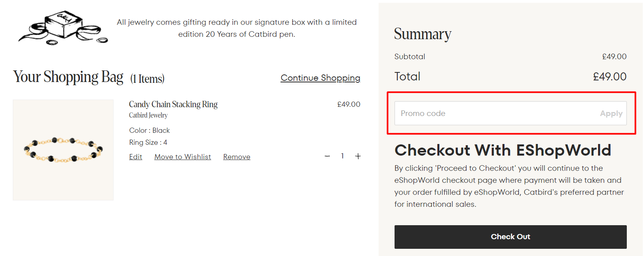Open the Candy Chain ring product thumbnail
This screenshot has height=256, width=644.
tap(63, 150)
